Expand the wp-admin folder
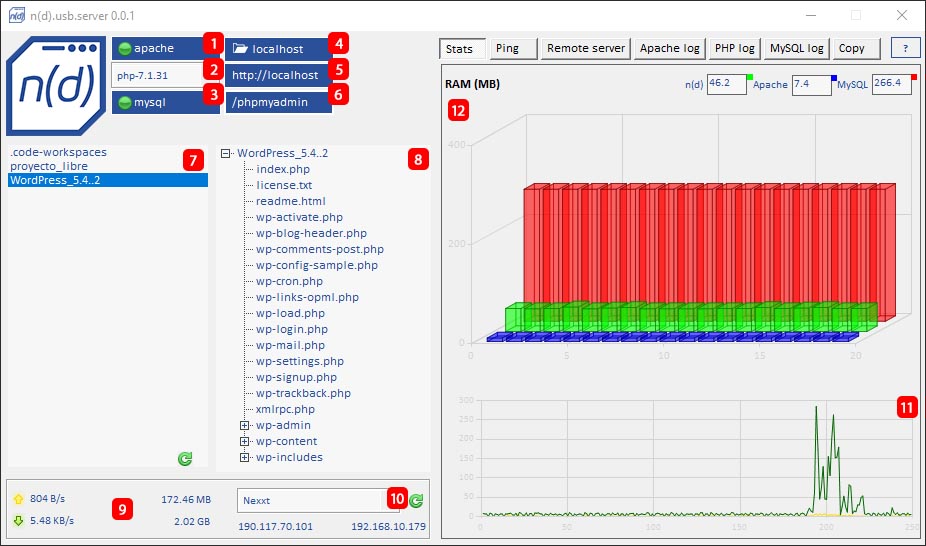 coord(244,426)
